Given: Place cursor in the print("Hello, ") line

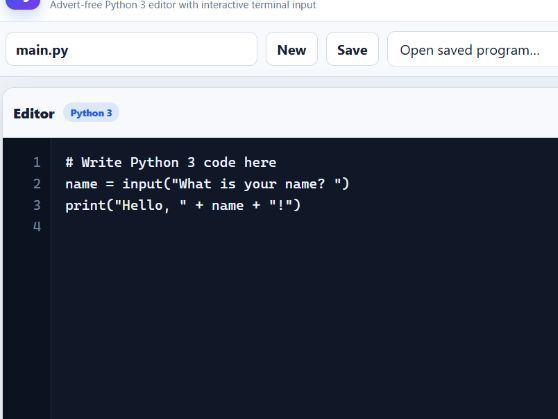Looking at the screenshot, I should (x=183, y=205).
